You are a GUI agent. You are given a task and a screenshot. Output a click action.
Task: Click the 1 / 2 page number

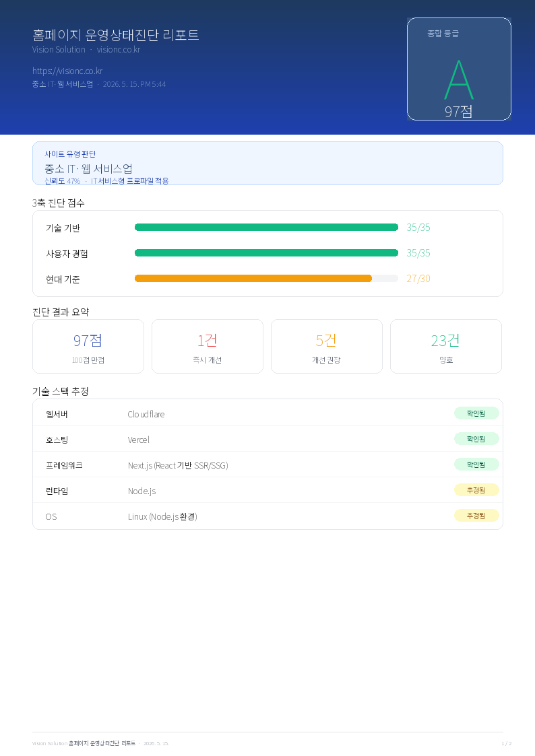click(507, 743)
